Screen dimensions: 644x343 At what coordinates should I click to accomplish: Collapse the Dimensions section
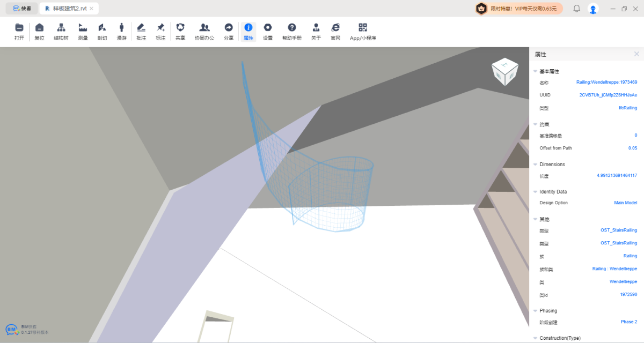click(535, 165)
